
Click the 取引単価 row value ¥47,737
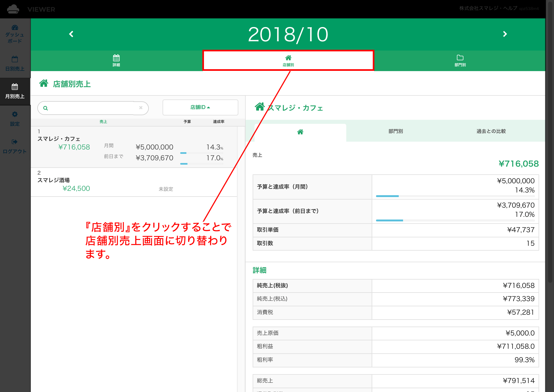click(521, 230)
